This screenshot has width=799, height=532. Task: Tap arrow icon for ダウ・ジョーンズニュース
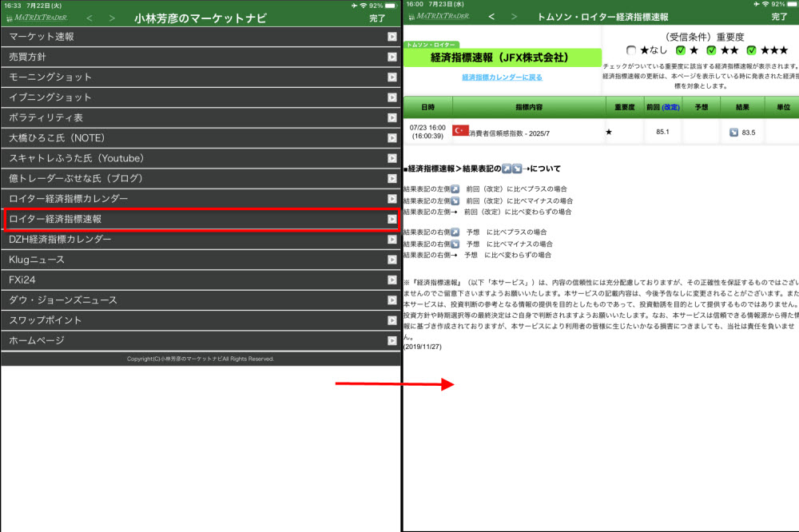coord(392,300)
